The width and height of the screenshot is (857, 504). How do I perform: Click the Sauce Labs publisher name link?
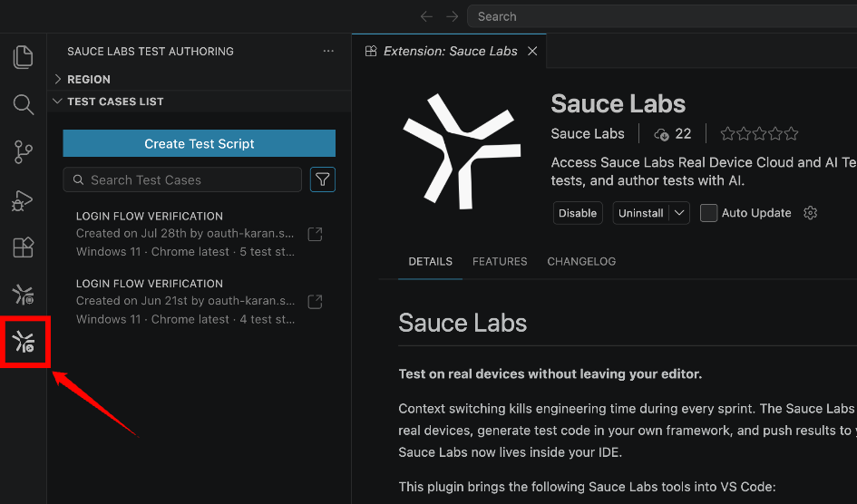coord(588,134)
